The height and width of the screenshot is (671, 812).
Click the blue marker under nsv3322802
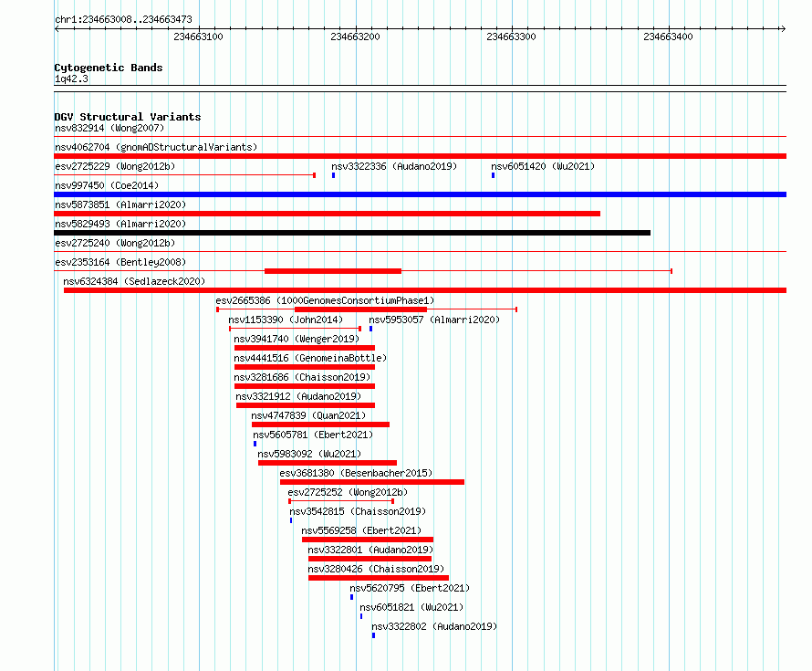(373, 635)
